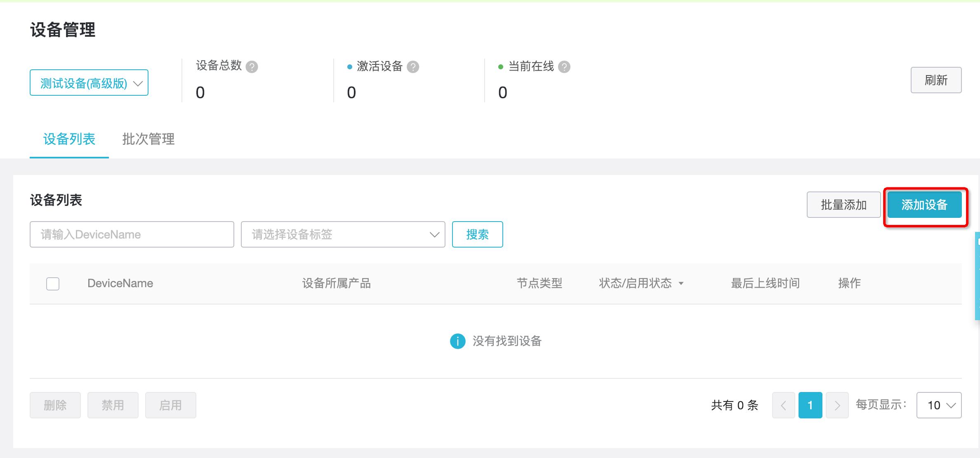Click the info icon next to 没有找到设备

pos(457,342)
